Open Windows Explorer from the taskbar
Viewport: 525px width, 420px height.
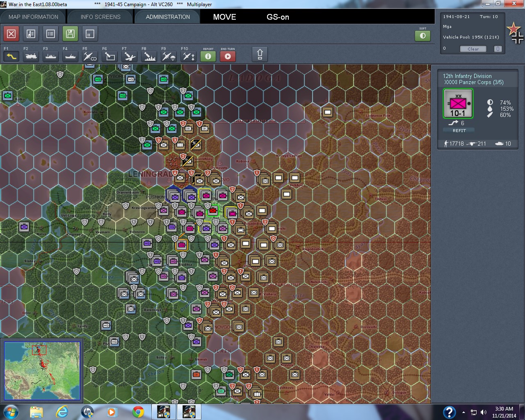[x=37, y=412]
